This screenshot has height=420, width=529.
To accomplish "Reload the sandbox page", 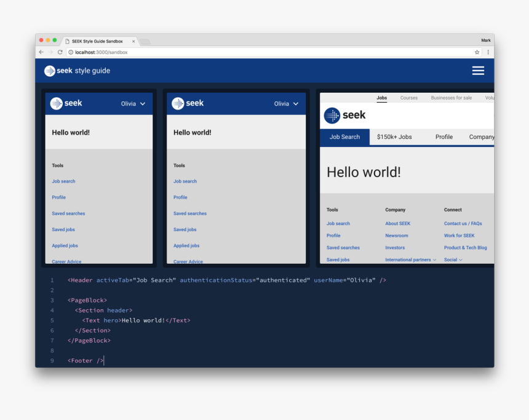I will pos(60,52).
